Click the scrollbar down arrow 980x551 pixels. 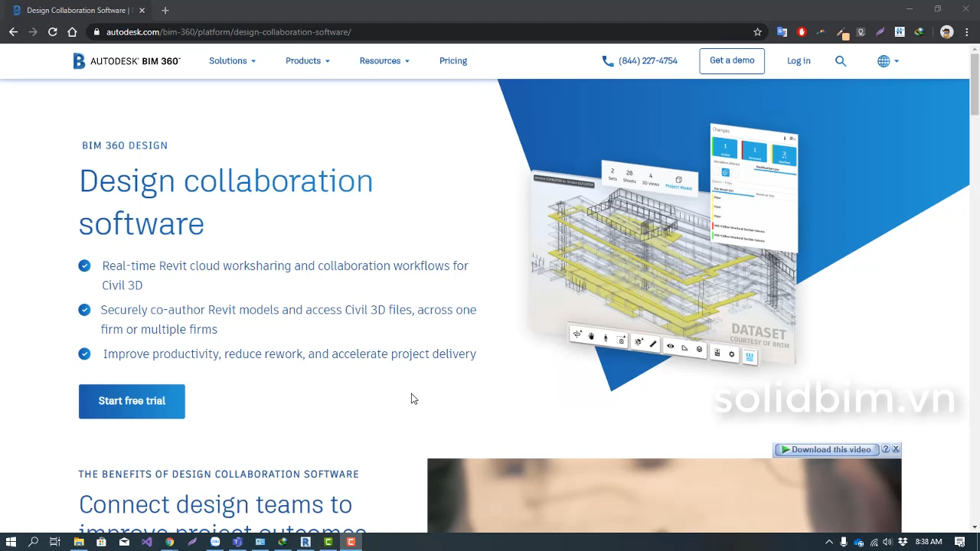[975, 527]
